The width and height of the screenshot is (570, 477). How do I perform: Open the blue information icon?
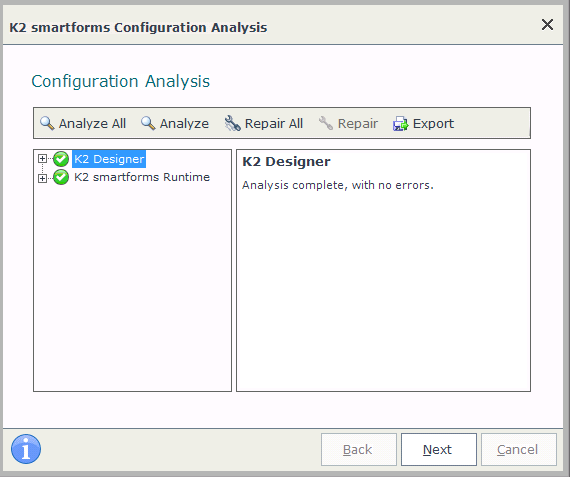[x=26, y=449]
